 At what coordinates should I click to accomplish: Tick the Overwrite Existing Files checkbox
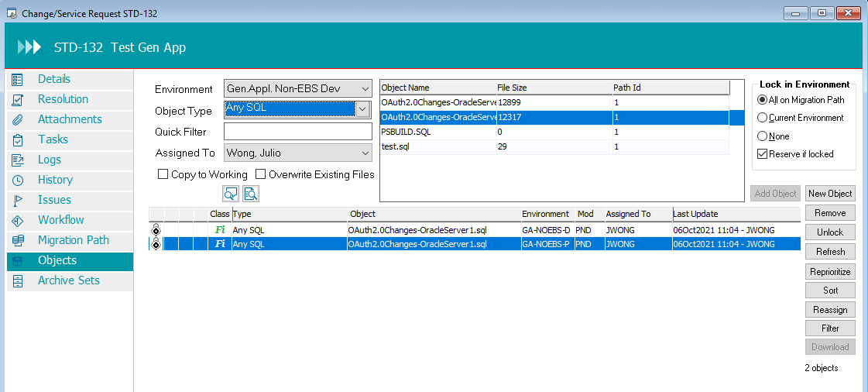click(x=261, y=174)
